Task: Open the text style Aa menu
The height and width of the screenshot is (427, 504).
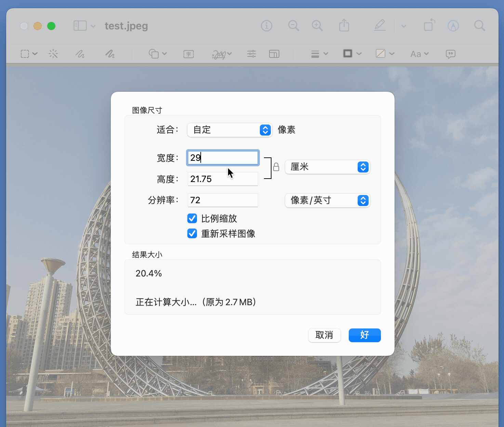Action: pyautogui.click(x=420, y=54)
